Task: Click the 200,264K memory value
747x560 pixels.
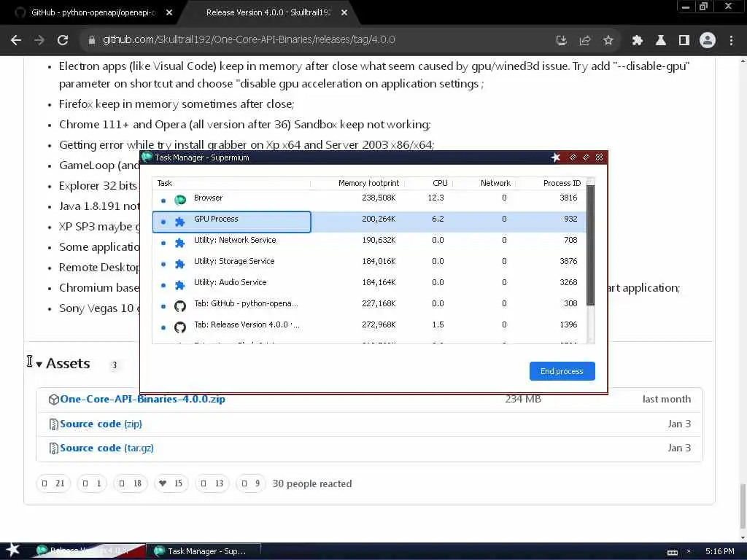Action: [x=379, y=219]
